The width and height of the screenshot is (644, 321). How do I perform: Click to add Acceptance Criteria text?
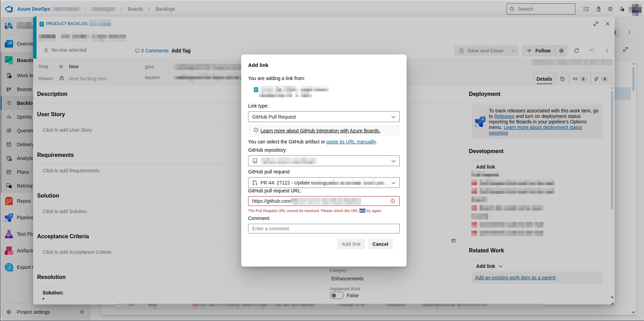point(78,252)
